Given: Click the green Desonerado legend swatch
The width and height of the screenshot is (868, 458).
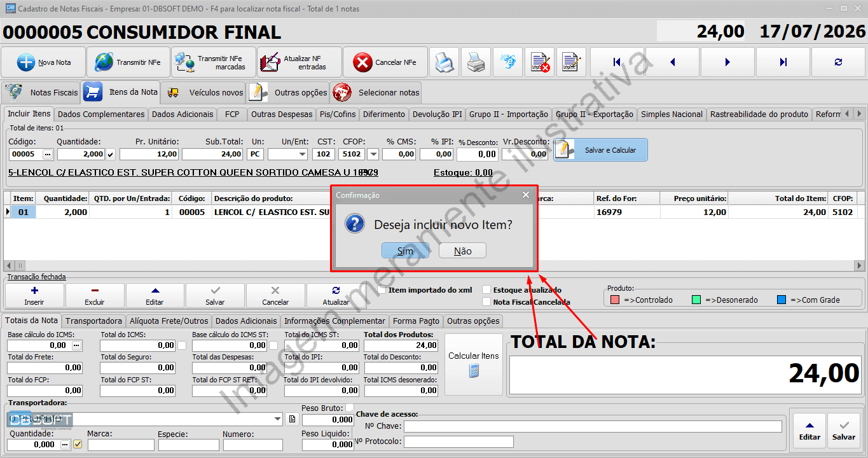Looking at the screenshot, I should click(696, 300).
